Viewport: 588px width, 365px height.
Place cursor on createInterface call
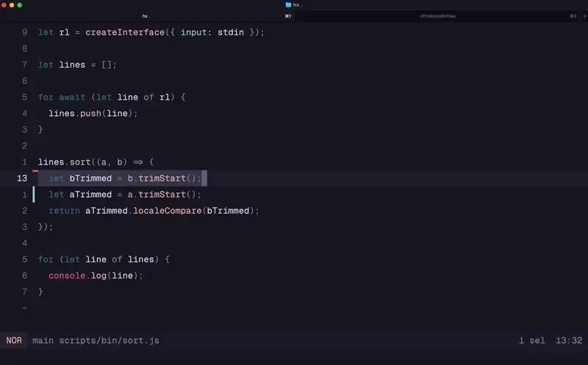point(120,32)
